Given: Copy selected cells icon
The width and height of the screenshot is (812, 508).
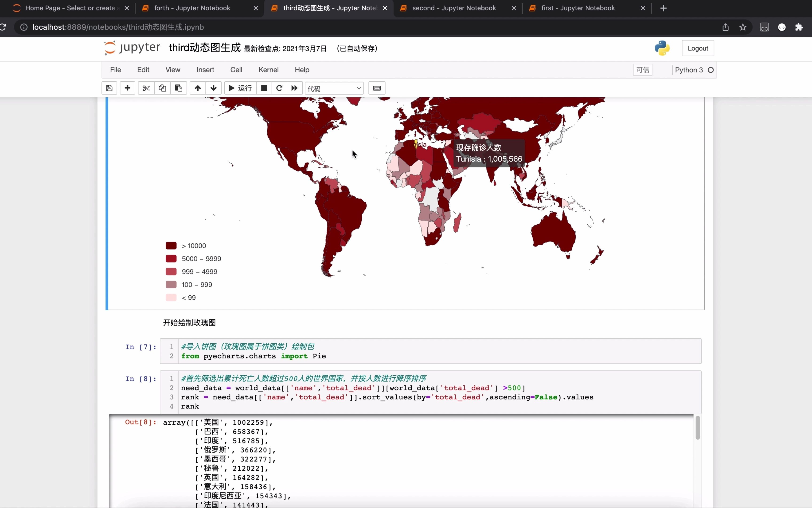Looking at the screenshot, I should click(162, 88).
